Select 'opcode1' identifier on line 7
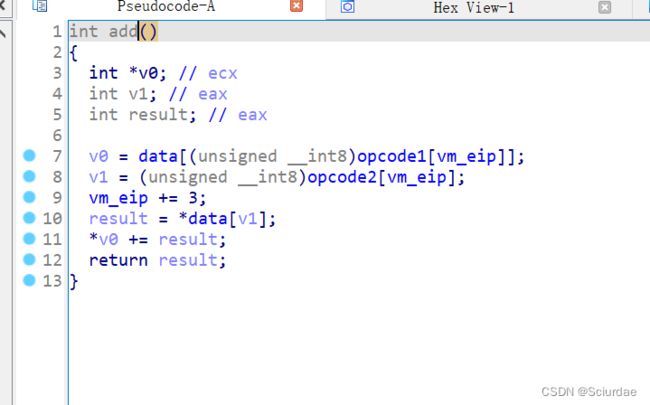The image size is (650, 405). [392, 157]
